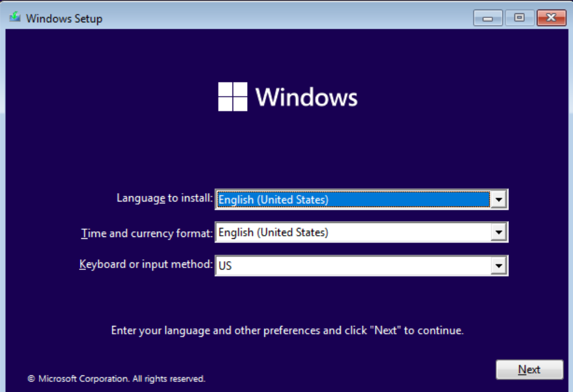Viewport: 573px width, 392px height.
Task: Click the Windows Setup title bar icon
Action: (15, 17)
